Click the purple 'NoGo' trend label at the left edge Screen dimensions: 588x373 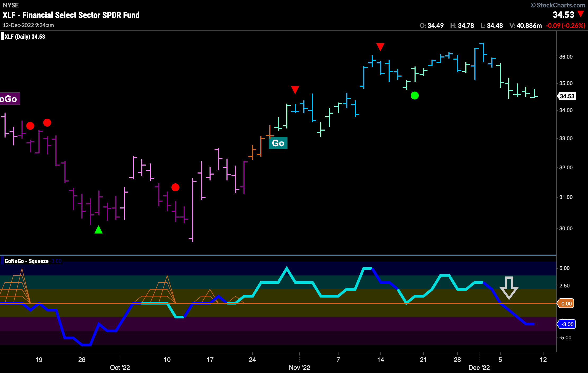tap(10, 99)
